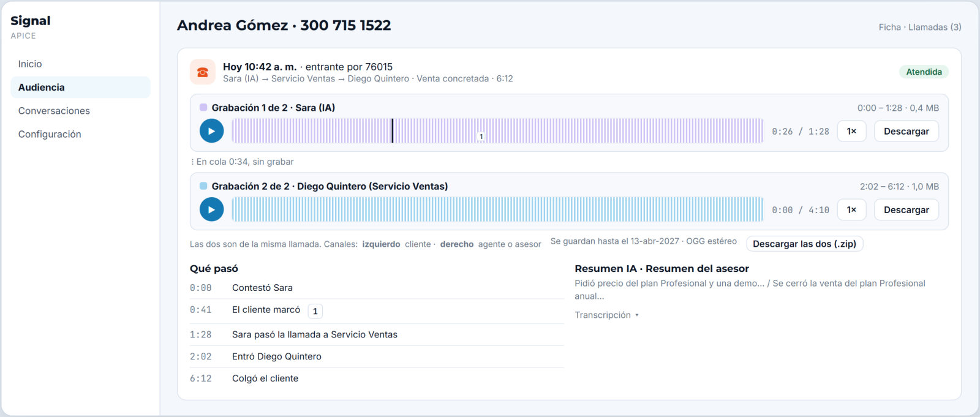Click the blue square next to Grabación 2

(203, 186)
